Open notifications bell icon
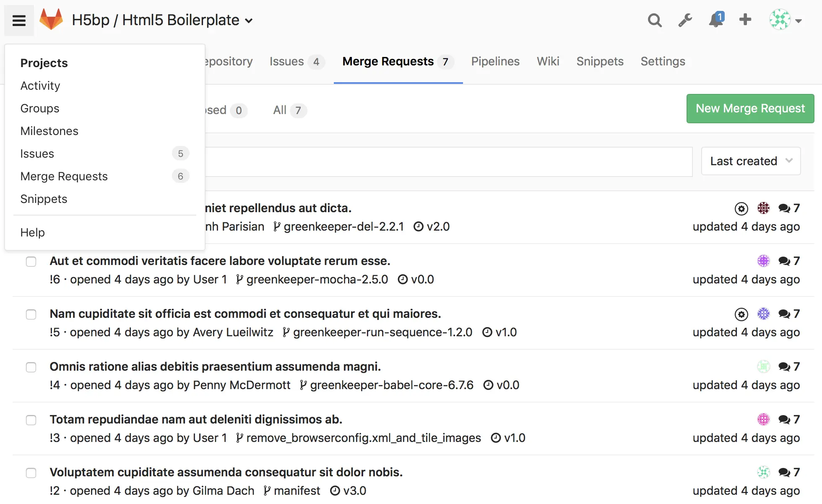Viewport: 822px width, 504px height. point(715,20)
